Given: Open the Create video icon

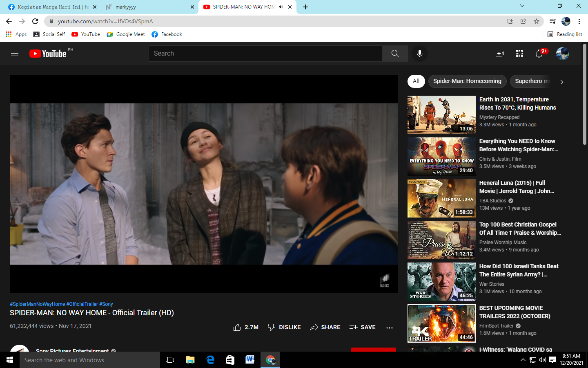Looking at the screenshot, I should 499,54.
